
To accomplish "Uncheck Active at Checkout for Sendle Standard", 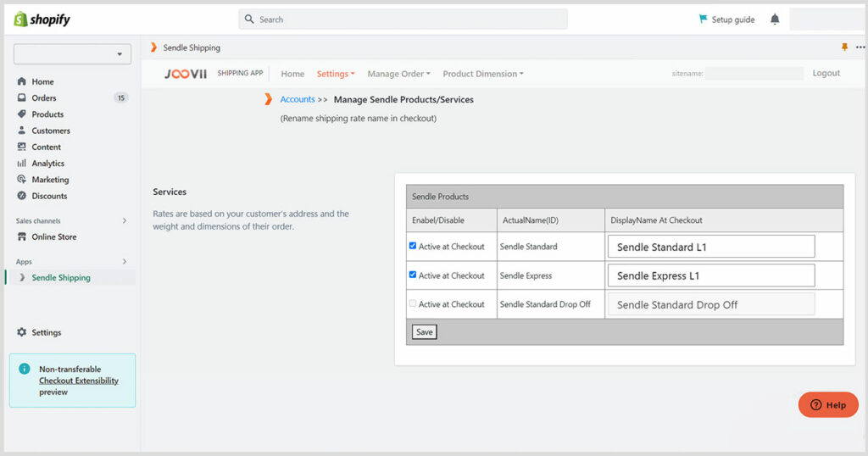I will (x=413, y=246).
